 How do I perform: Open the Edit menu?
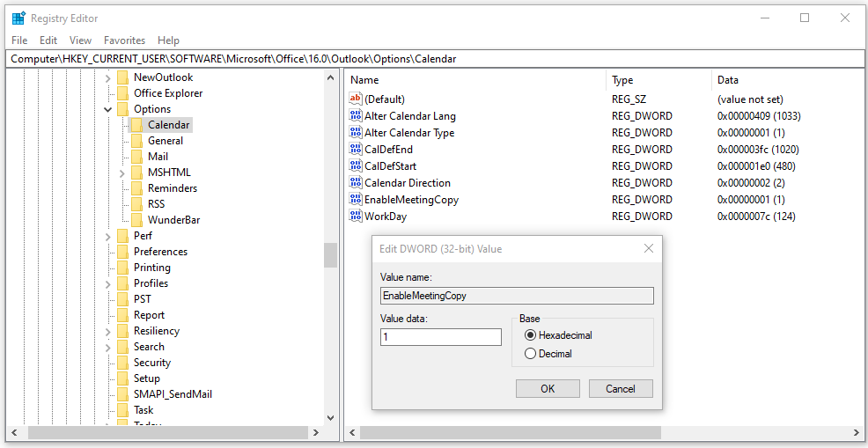48,40
